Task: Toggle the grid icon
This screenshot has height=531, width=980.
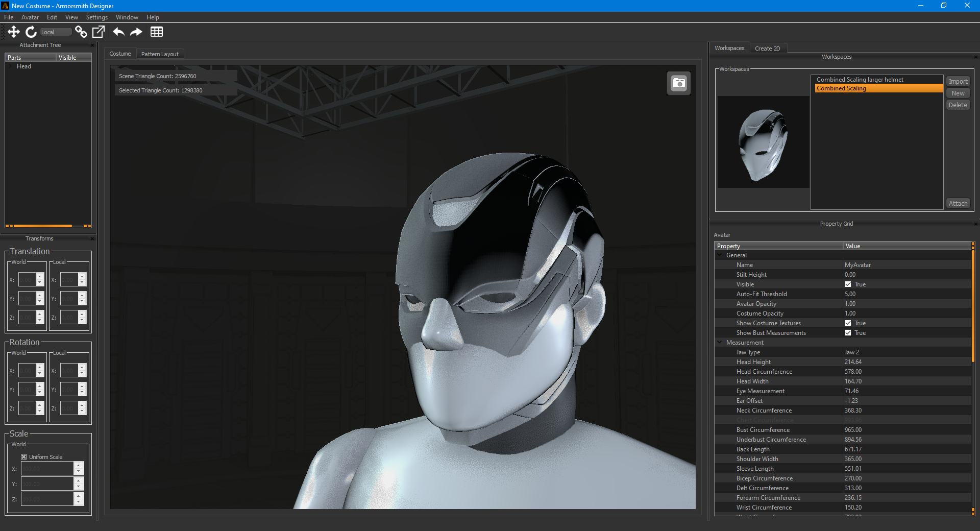Action: (x=157, y=32)
